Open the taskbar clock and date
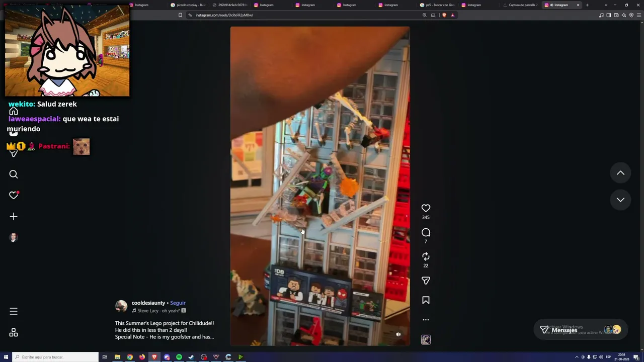 (622, 357)
